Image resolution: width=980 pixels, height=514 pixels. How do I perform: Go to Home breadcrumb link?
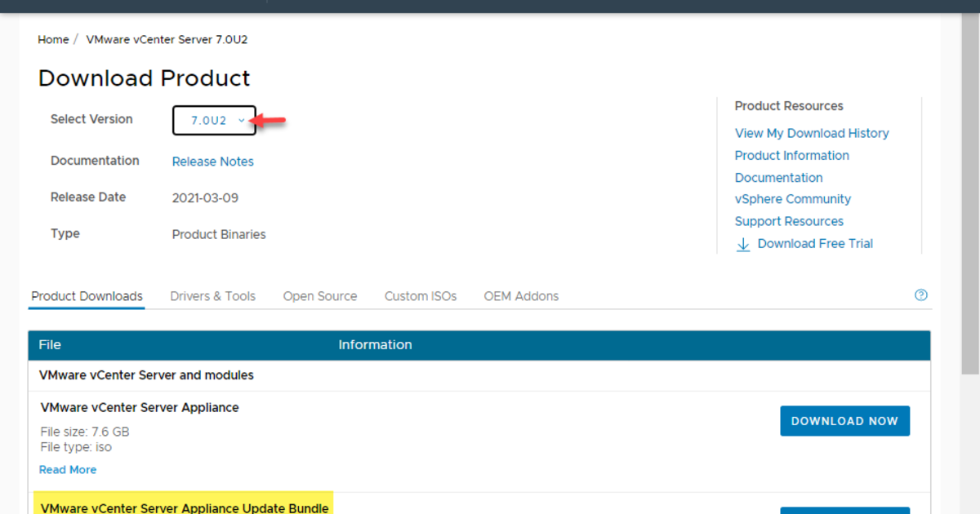point(53,39)
